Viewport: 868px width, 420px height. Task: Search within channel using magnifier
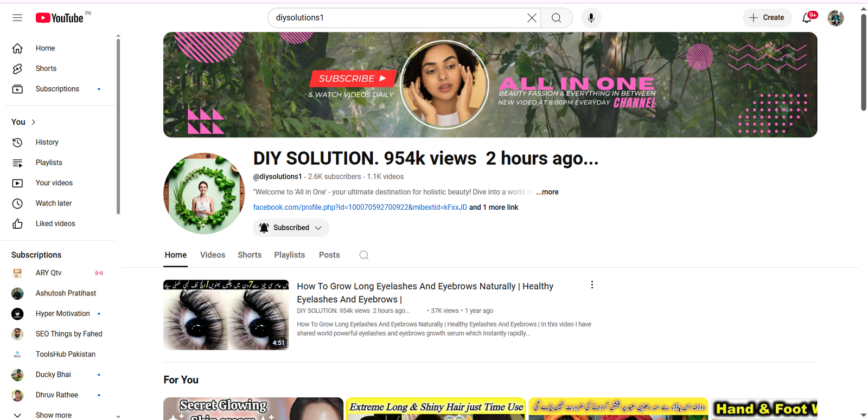click(364, 255)
